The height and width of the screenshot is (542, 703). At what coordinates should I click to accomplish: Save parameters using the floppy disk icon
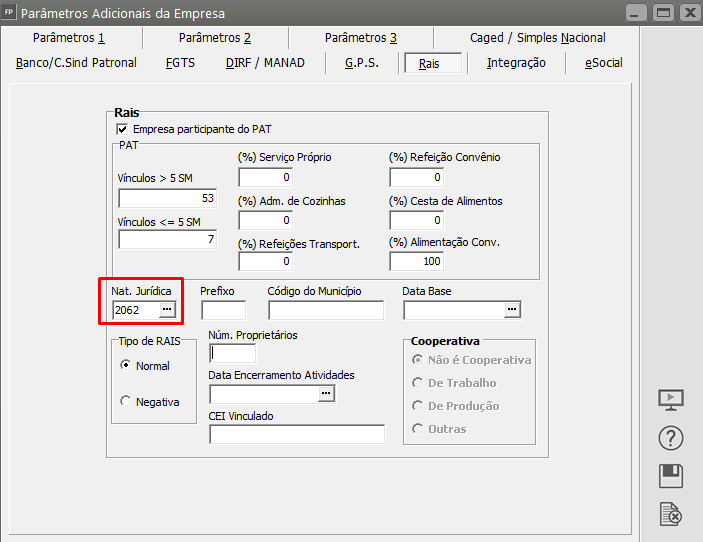670,475
